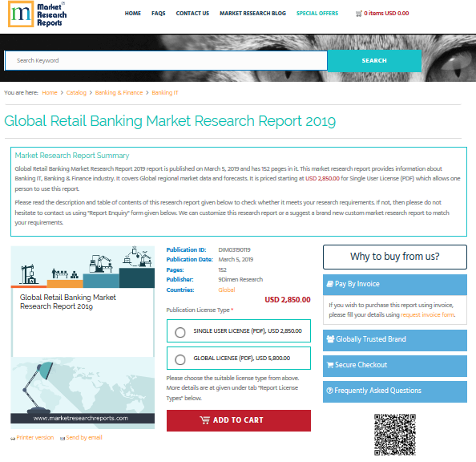Click the Frequently Asked Questions help icon
Image resolution: width=476 pixels, height=462 pixels.
click(x=329, y=391)
